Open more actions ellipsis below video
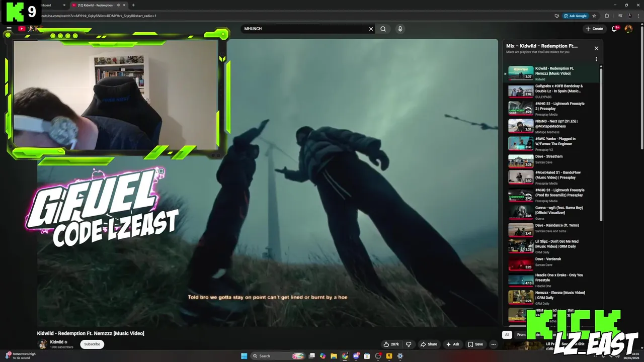 [x=494, y=344]
